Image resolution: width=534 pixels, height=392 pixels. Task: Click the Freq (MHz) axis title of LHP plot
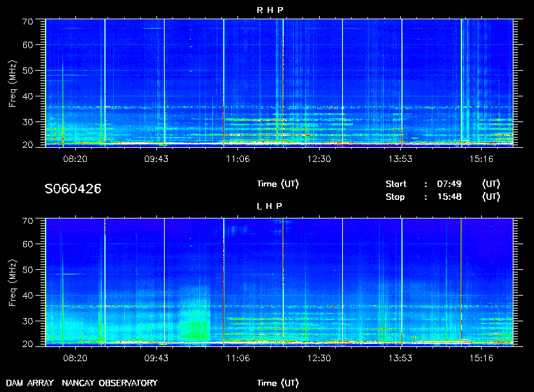[13, 283]
